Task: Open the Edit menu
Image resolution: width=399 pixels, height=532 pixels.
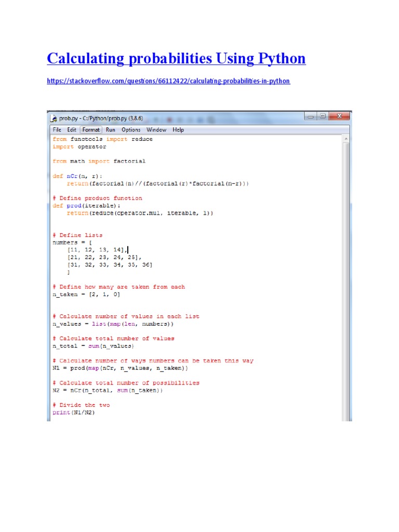Action: [72, 130]
